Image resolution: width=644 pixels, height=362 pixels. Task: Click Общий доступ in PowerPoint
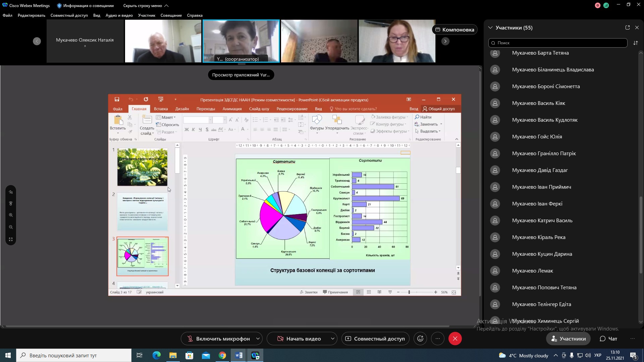[439, 109]
